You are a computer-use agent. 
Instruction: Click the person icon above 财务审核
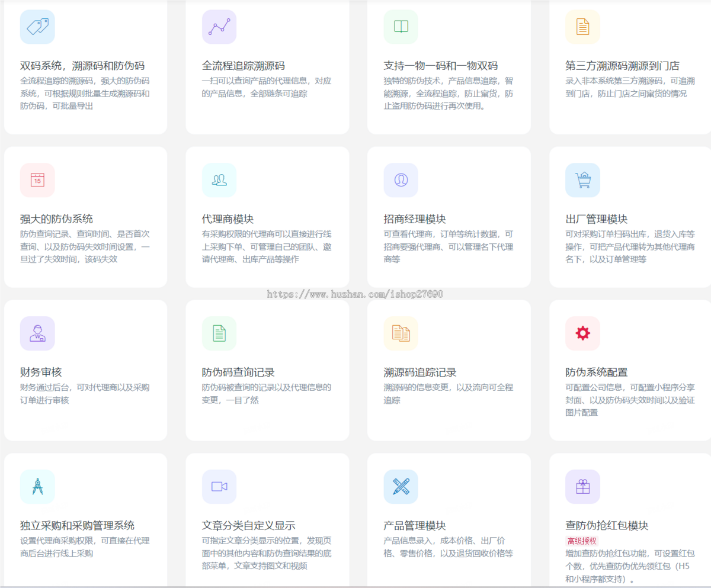pyautogui.click(x=37, y=333)
